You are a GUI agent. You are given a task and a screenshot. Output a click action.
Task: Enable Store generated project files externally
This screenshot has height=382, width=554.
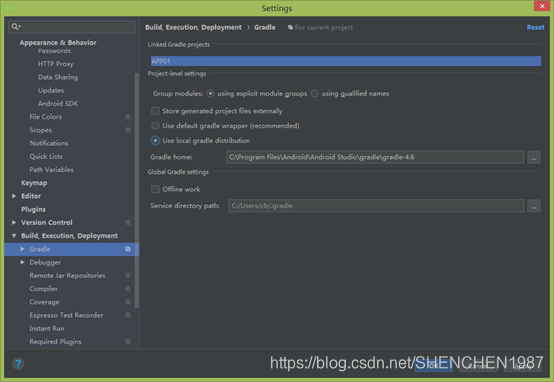tap(155, 111)
